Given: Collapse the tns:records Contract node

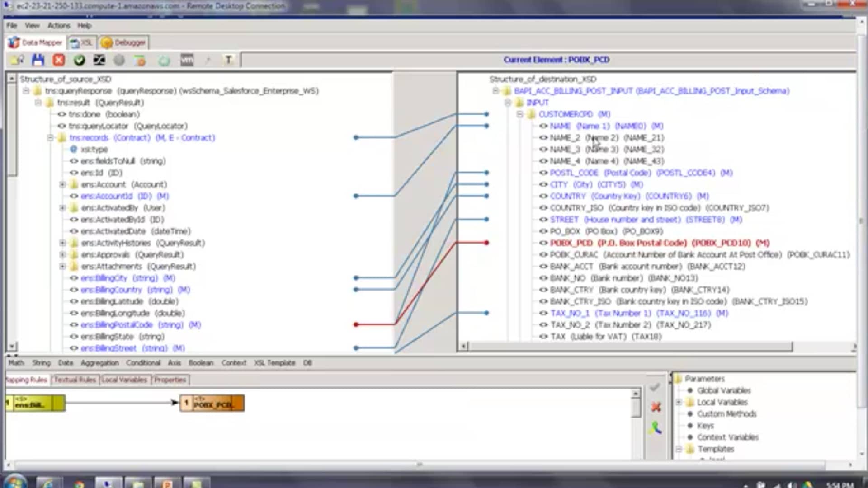Looking at the screenshot, I should pyautogui.click(x=51, y=137).
